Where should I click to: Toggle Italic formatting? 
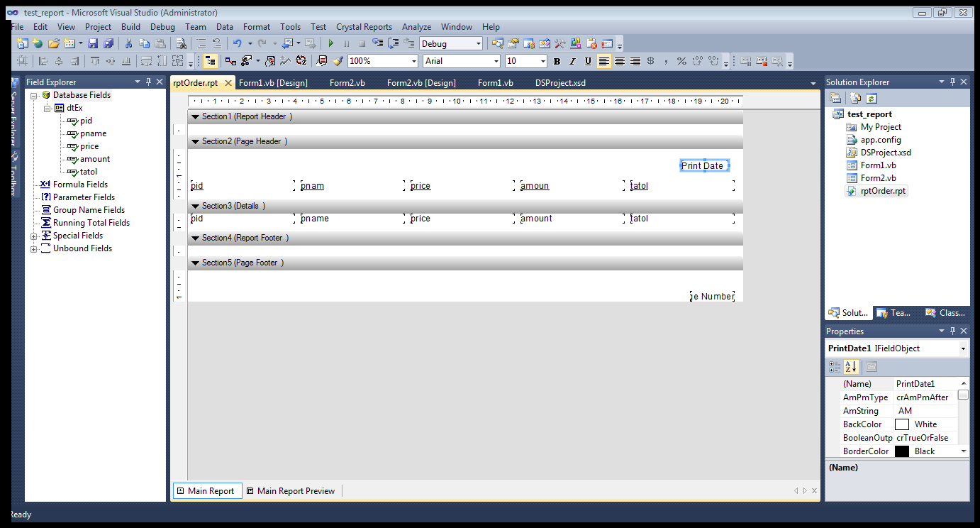pos(573,61)
